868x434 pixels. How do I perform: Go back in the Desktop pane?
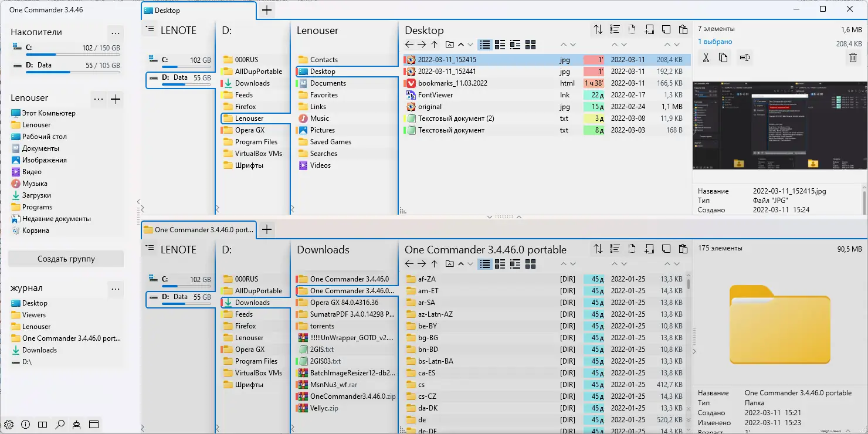coord(409,45)
